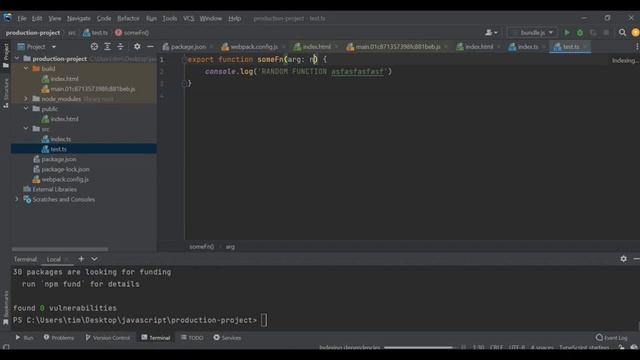Click the UTF-8 encoding status entry
This screenshot has height=360, width=640.
[x=517, y=348]
